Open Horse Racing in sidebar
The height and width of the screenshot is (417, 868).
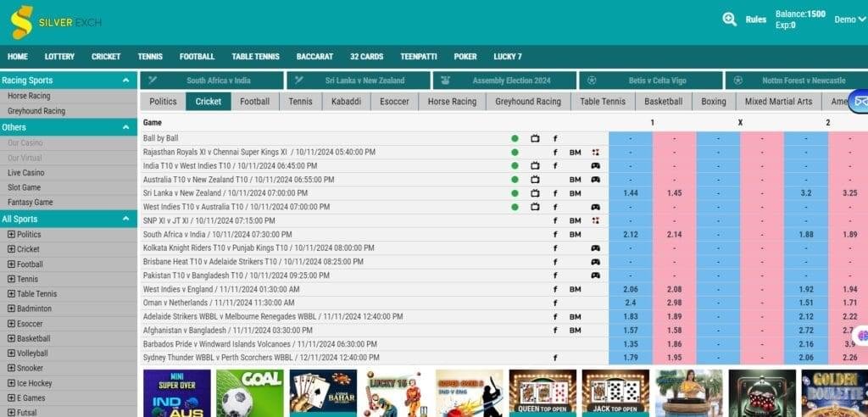click(x=29, y=96)
